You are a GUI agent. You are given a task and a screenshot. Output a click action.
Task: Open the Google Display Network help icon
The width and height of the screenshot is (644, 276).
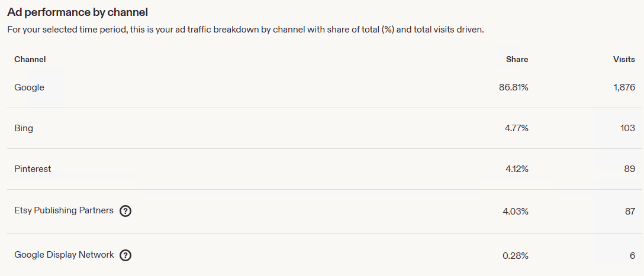[125, 255]
